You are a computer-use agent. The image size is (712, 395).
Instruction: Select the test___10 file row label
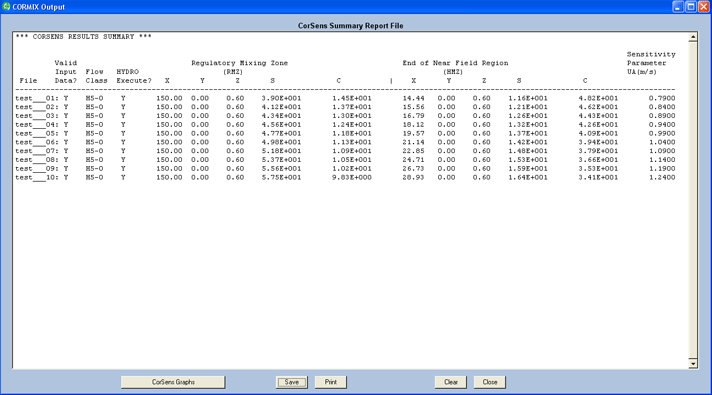click(x=37, y=178)
